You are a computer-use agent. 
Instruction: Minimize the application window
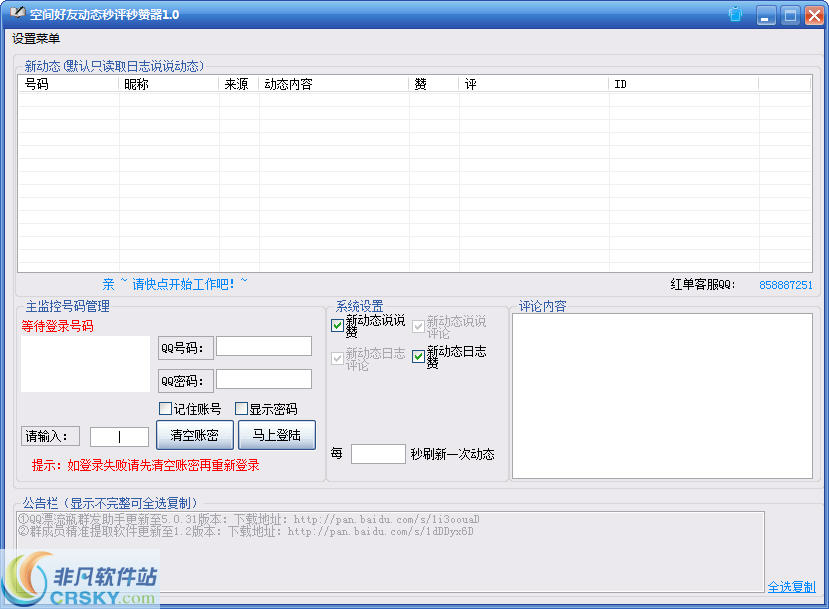tap(766, 15)
